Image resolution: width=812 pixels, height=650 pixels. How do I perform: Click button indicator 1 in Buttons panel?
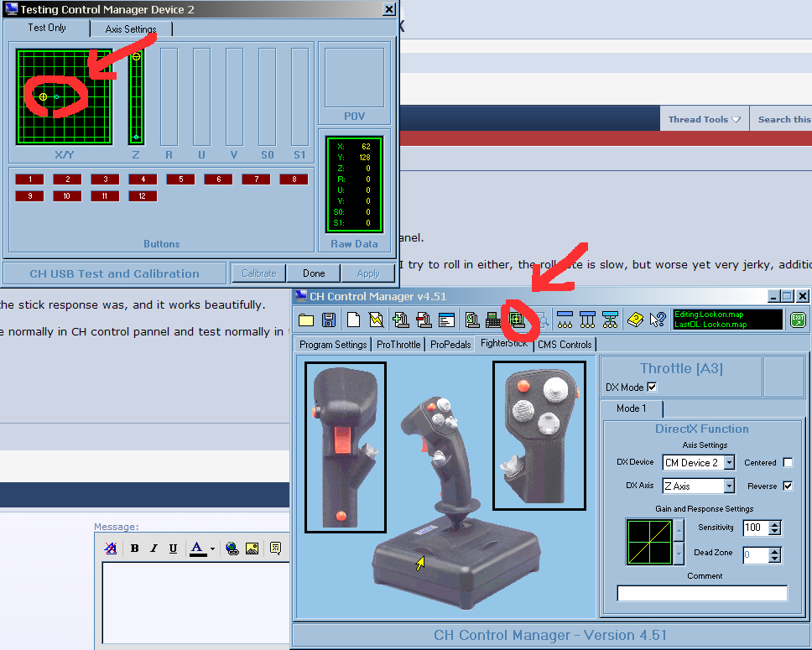[x=29, y=179]
